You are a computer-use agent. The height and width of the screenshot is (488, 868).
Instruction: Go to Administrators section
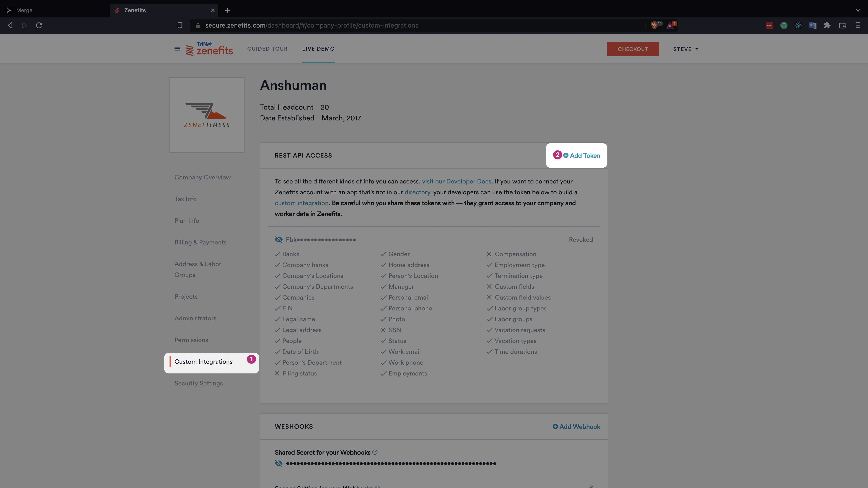point(195,318)
